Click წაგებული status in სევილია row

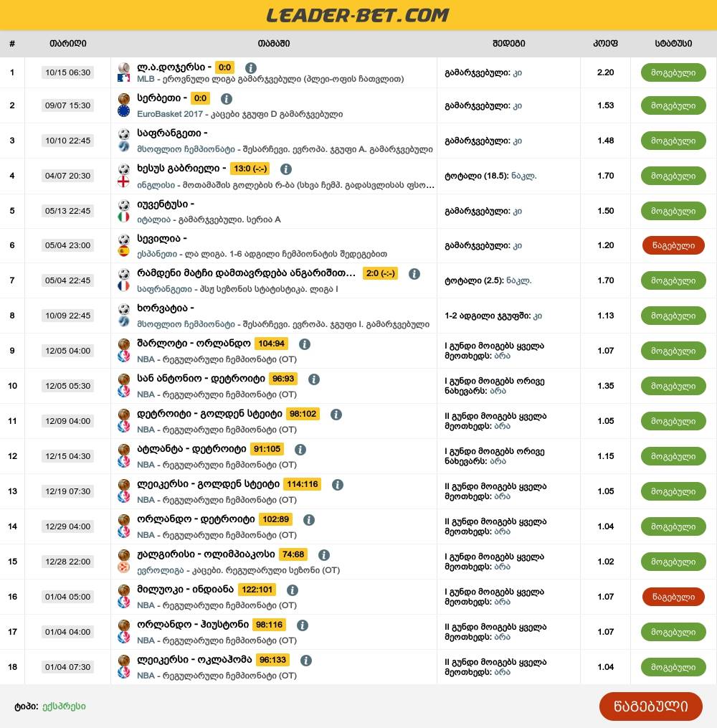673,245
